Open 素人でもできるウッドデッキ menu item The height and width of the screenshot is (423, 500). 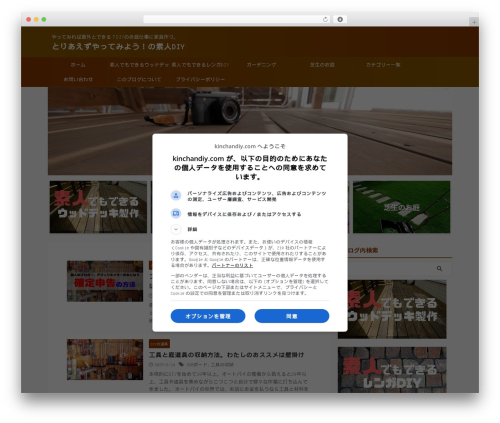click(x=139, y=65)
